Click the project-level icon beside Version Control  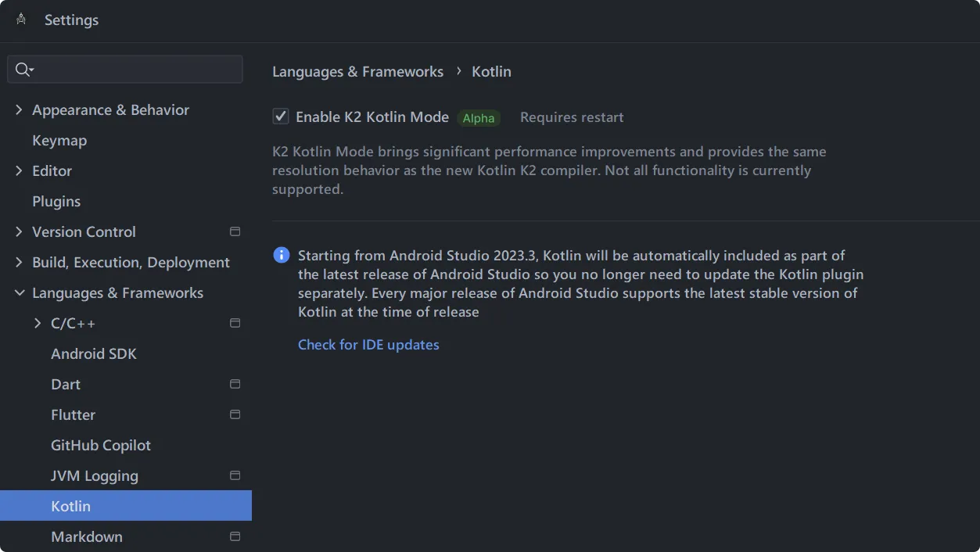coord(235,231)
